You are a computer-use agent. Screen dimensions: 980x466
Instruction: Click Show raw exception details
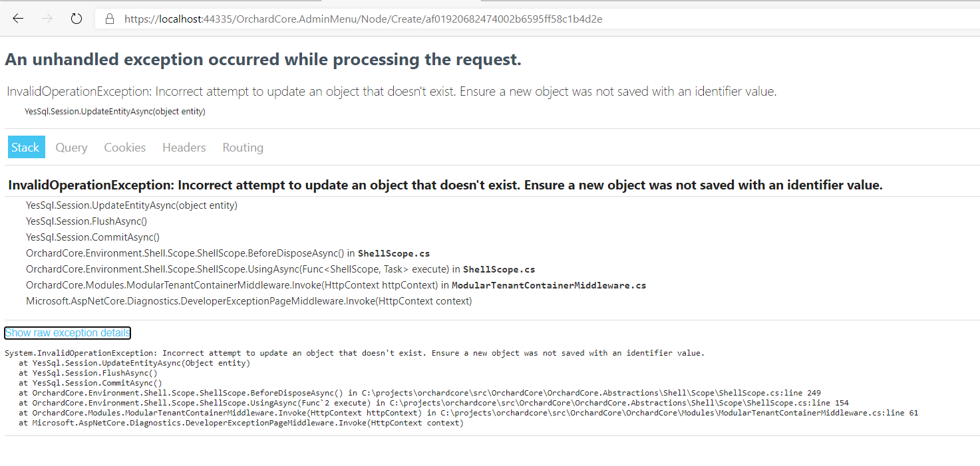pyautogui.click(x=67, y=332)
